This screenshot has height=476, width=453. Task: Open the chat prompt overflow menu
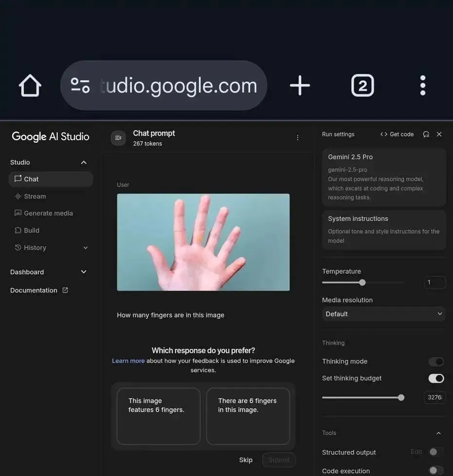click(x=297, y=137)
